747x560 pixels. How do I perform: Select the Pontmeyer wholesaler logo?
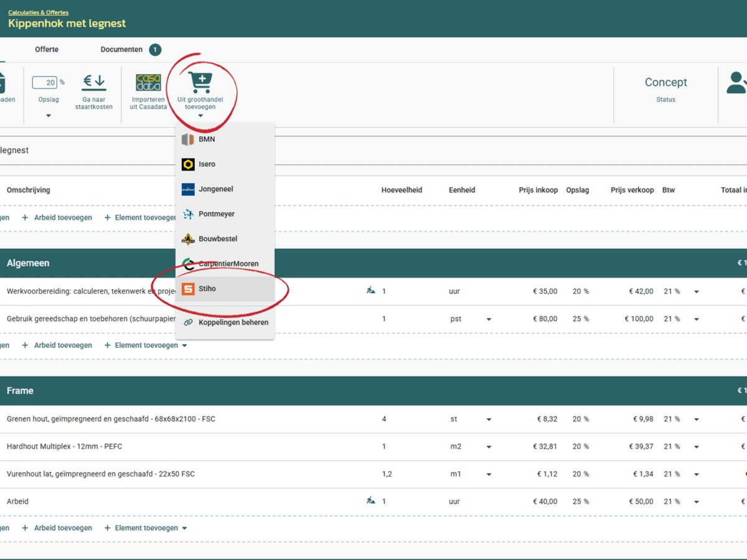coord(188,214)
